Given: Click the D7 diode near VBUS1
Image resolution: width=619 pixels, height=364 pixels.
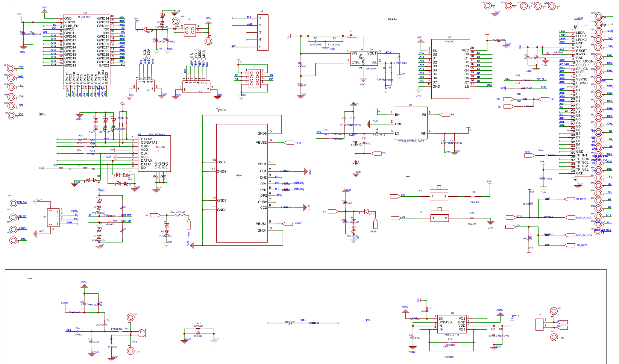Looking at the screenshot, I should pyautogui.click(x=366, y=211).
